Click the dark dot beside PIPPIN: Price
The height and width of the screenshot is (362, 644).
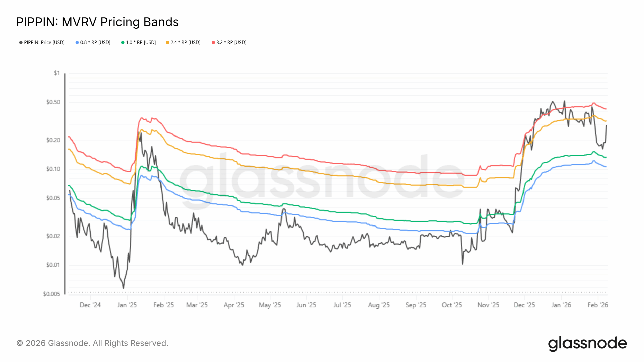(21, 43)
